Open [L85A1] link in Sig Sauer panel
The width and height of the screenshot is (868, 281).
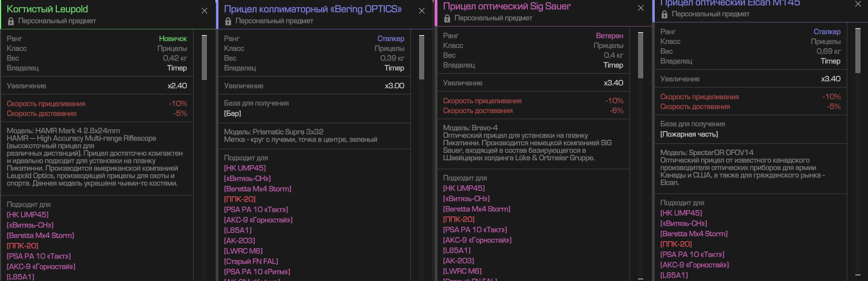tap(457, 250)
